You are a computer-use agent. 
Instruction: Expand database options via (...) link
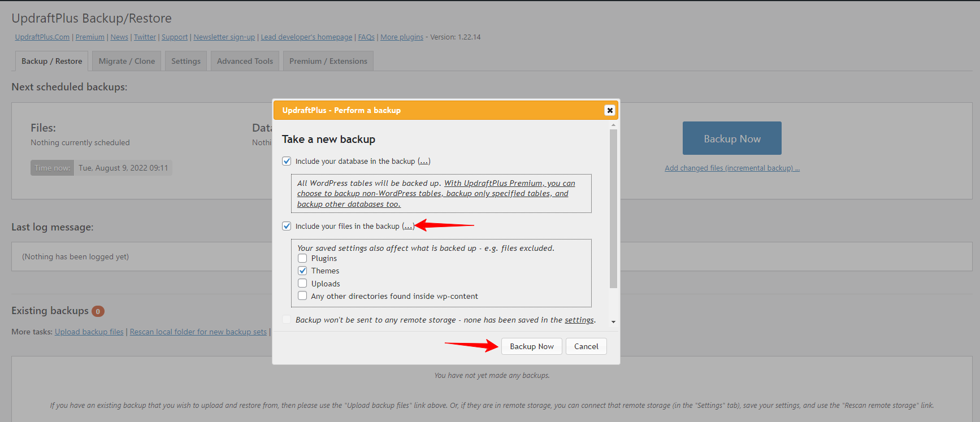tap(424, 161)
